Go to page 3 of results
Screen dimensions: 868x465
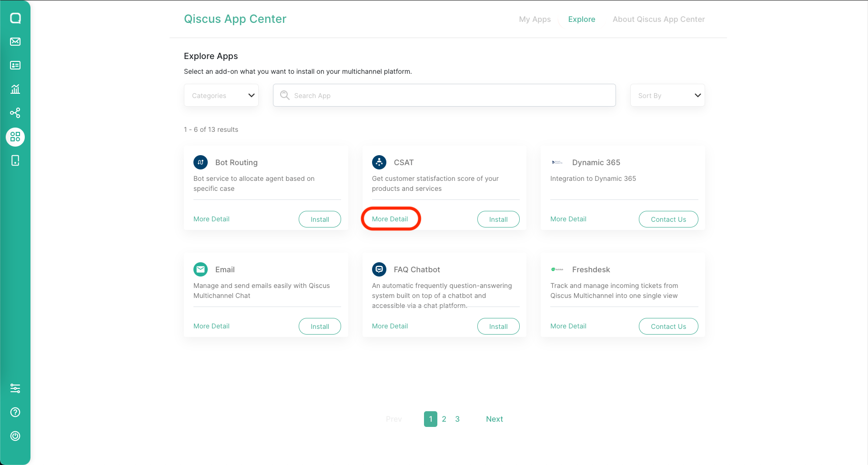tap(457, 419)
